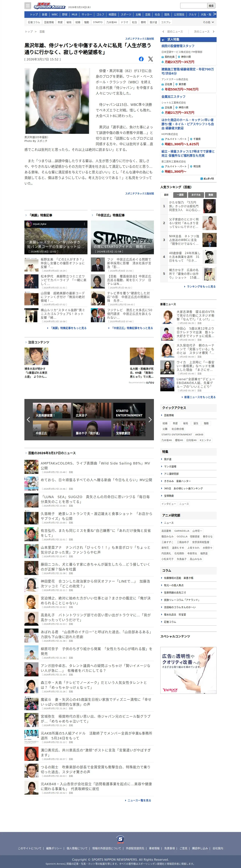Screen dimensions: 241x868
Task: Open the 藤あや子「我が道」 carousel thumbnail
Action: pyautogui.click(x=92, y=428)
